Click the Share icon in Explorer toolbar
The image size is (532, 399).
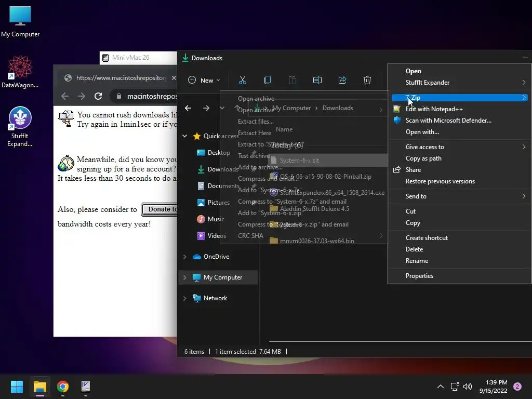pos(342,80)
